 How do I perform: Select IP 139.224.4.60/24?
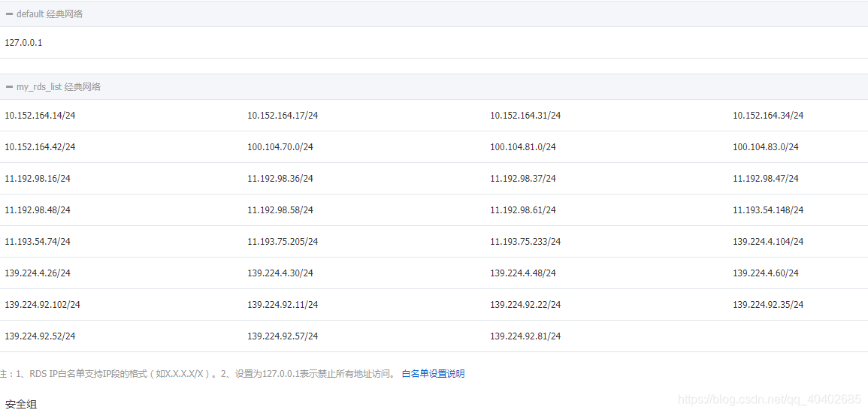(766, 273)
